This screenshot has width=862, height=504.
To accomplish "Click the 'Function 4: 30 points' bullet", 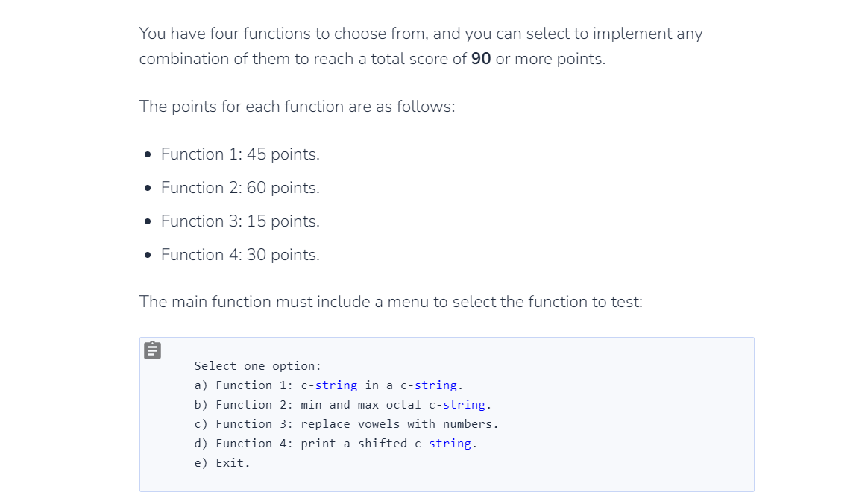I will coord(240,254).
